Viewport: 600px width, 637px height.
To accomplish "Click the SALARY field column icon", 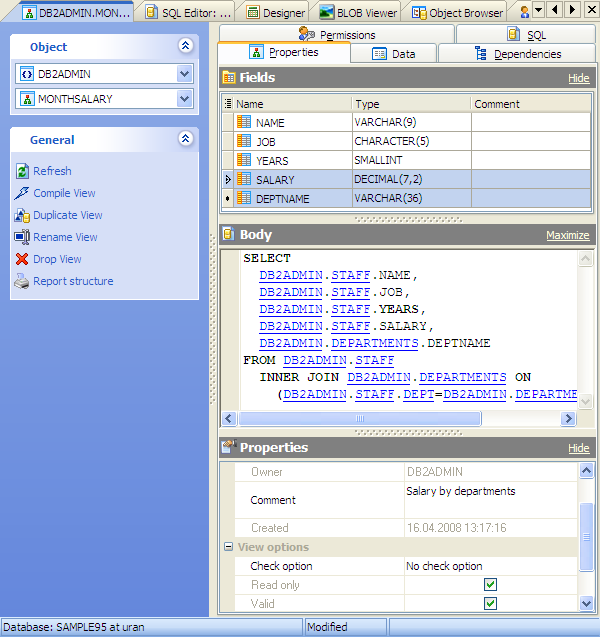I will pyautogui.click(x=244, y=179).
